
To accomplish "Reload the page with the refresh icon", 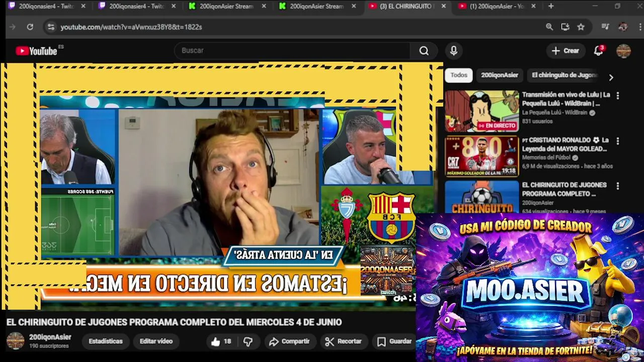I will pyautogui.click(x=30, y=27).
